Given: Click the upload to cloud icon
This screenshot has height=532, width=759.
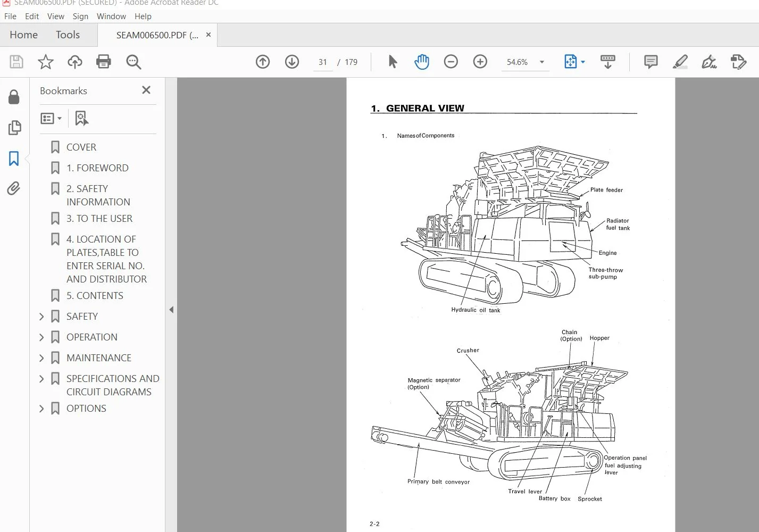Looking at the screenshot, I should pos(75,62).
